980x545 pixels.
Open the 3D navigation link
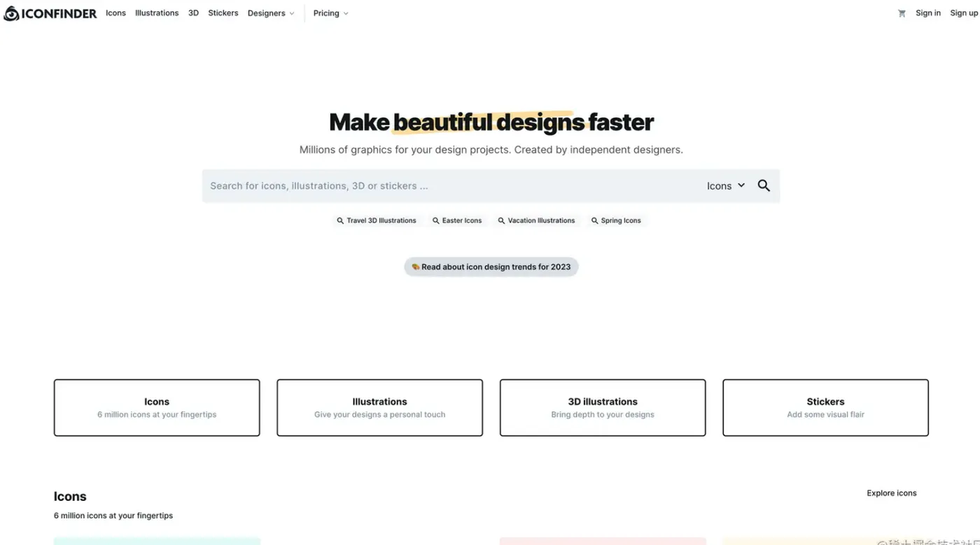pos(193,13)
